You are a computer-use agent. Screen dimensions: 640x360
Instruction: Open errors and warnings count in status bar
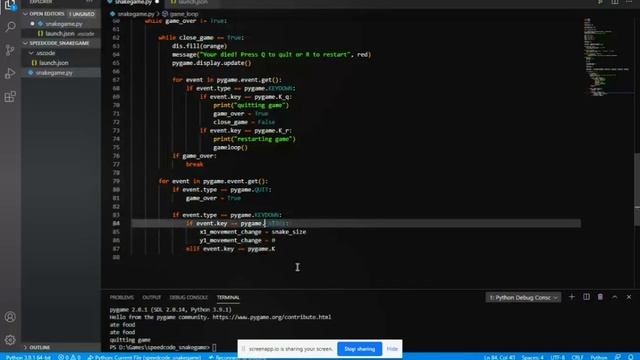[x=69, y=357]
